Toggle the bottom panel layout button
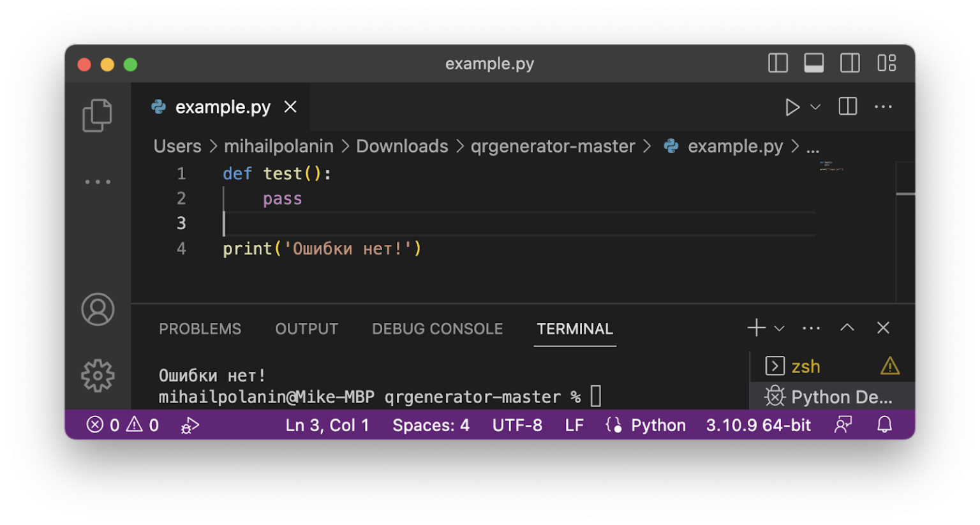 tap(813, 63)
